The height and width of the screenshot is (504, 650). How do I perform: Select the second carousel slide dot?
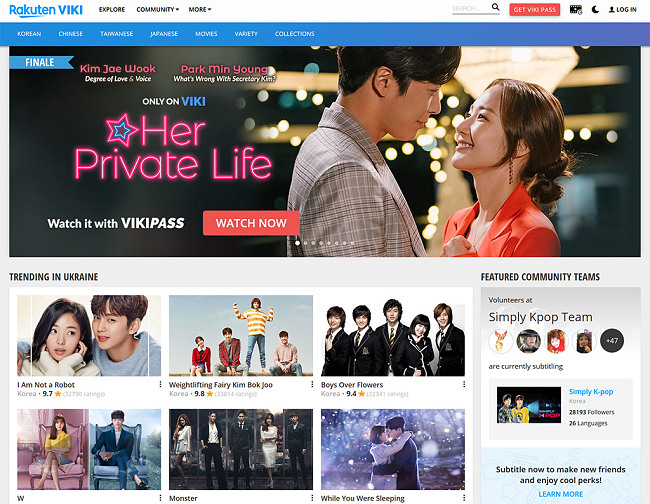pos(305,243)
